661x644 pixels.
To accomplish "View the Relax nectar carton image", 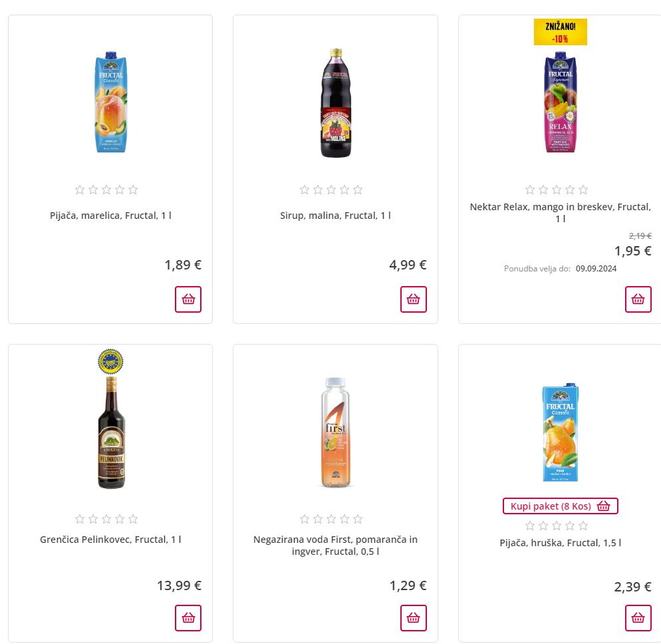I will coord(560,102).
